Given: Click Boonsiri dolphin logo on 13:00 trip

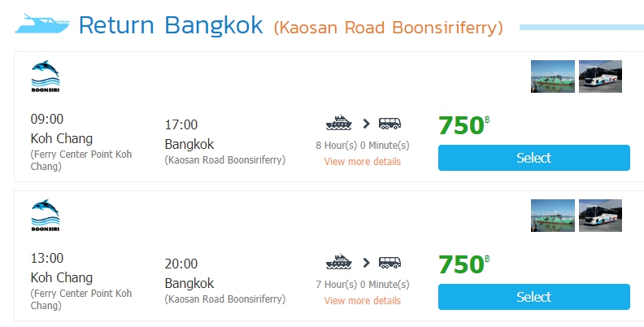Looking at the screenshot, I should 46,216.
